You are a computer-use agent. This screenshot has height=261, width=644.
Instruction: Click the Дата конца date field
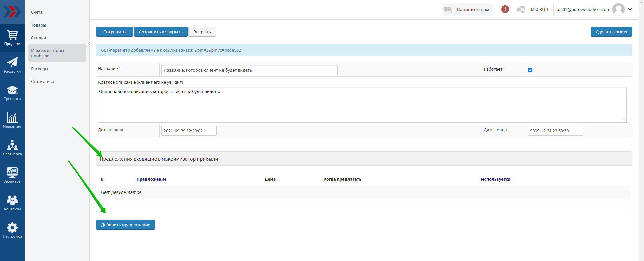coord(555,131)
